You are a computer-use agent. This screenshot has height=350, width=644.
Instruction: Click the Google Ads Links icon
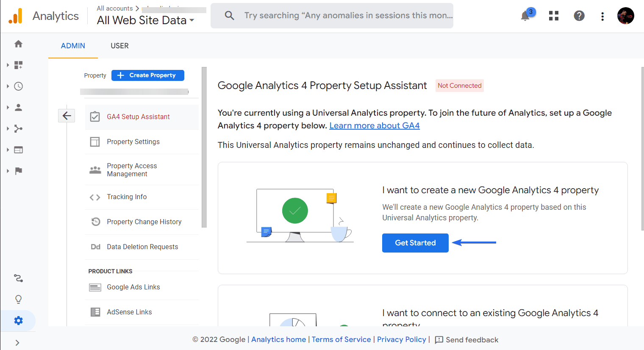tap(95, 287)
